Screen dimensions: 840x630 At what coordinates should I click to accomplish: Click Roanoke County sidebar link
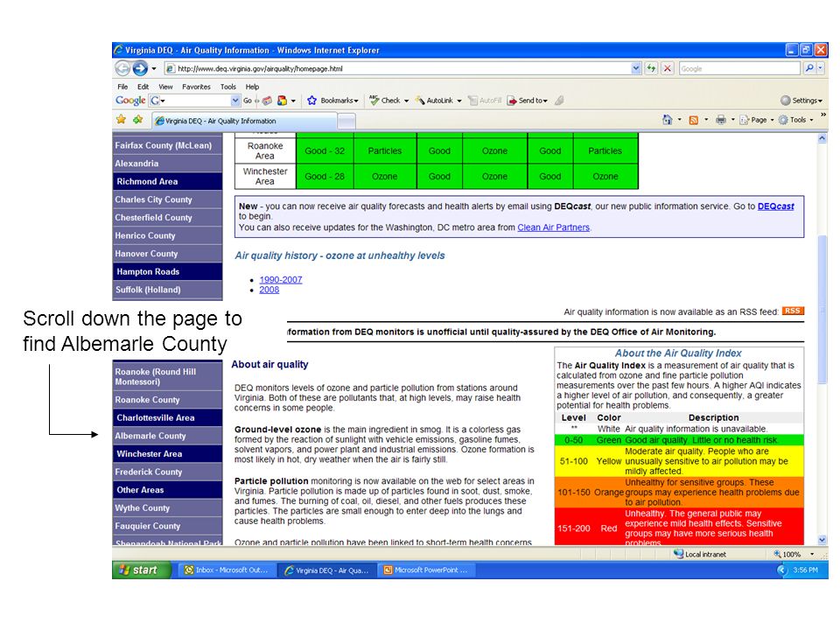tap(167, 400)
